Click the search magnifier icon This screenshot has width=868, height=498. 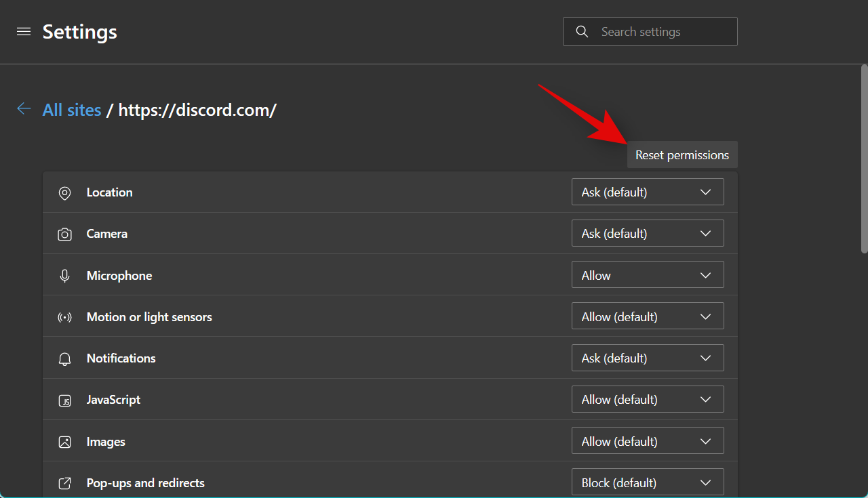pyautogui.click(x=581, y=32)
